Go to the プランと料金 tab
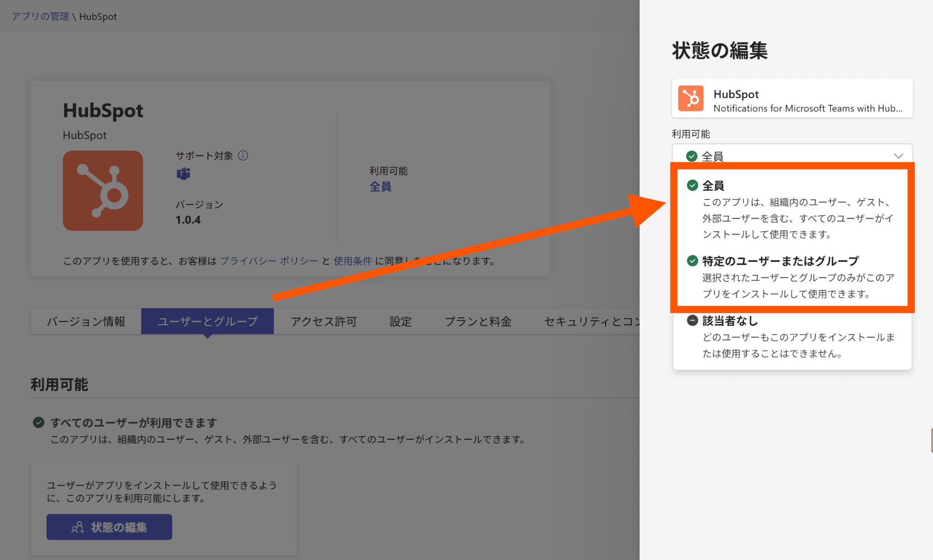Viewport: 933px width, 560px height. click(477, 321)
